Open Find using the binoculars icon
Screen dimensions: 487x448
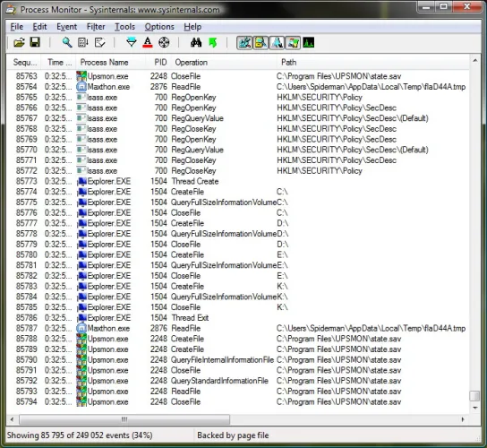(196, 43)
